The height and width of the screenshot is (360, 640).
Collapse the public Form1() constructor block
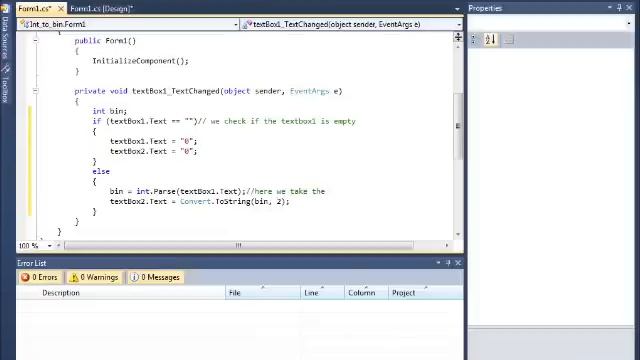36,40
